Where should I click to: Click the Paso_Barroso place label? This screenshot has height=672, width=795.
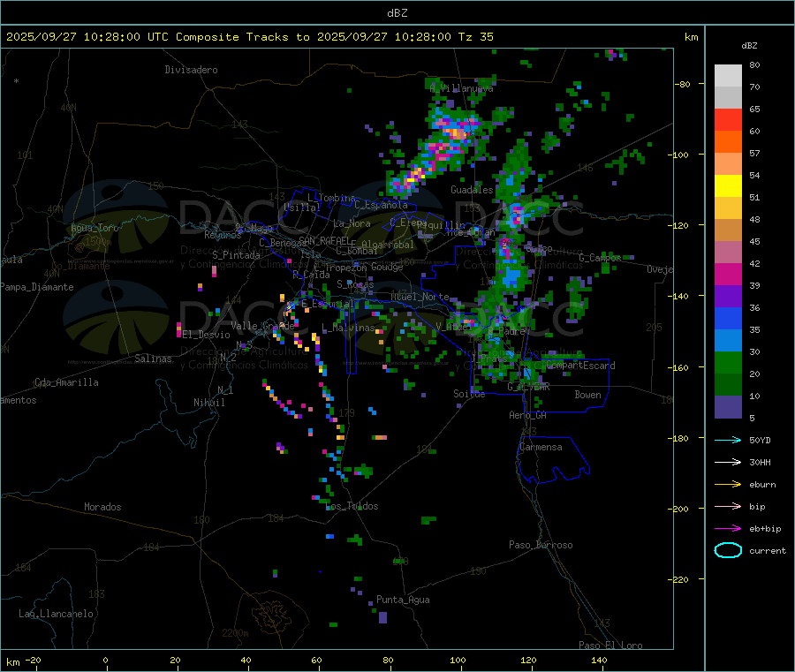541,545
